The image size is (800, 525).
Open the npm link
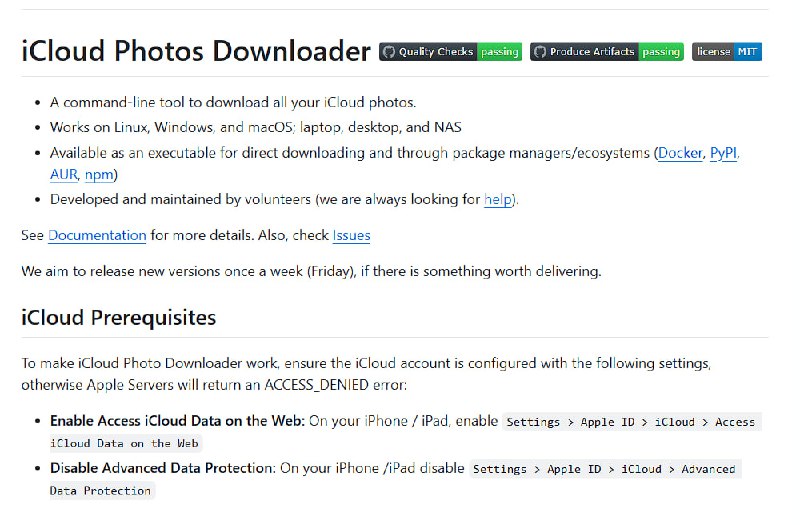99,174
